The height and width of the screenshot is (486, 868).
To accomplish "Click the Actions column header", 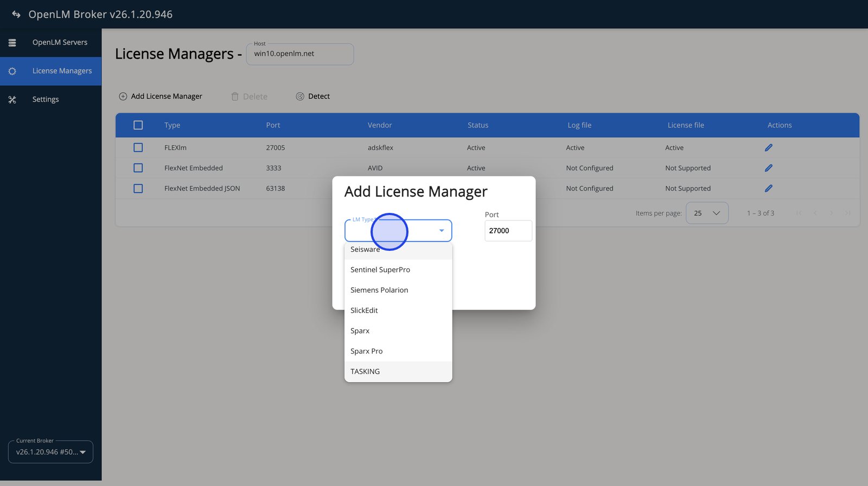I will tap(780, 125).
